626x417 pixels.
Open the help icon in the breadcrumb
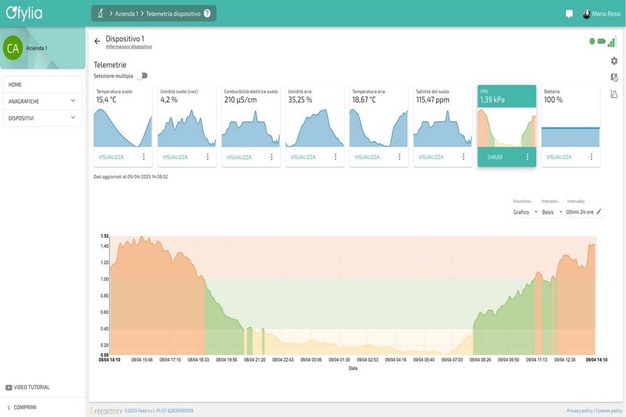(x=207, y=14)
